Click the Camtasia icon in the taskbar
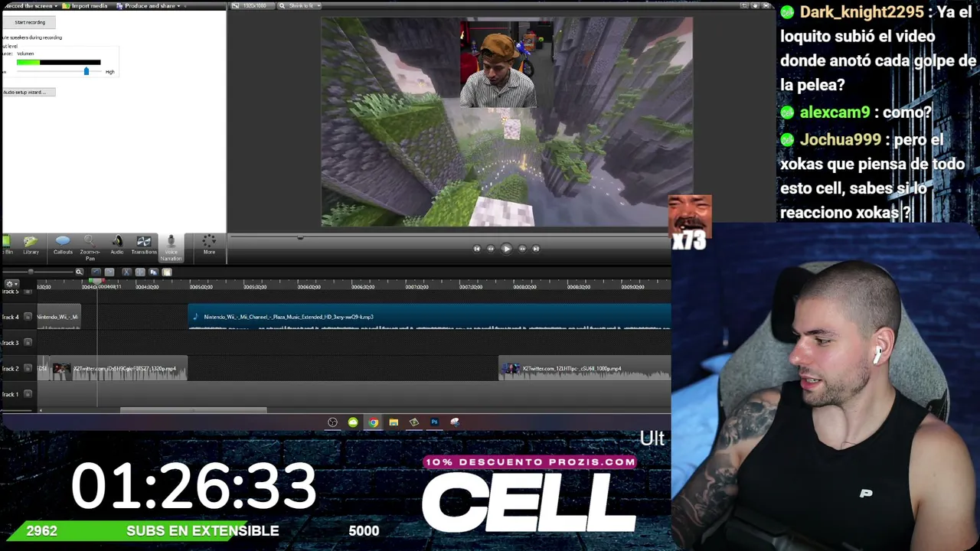Viewport: 980px width, 551px height. pos(413,422)
